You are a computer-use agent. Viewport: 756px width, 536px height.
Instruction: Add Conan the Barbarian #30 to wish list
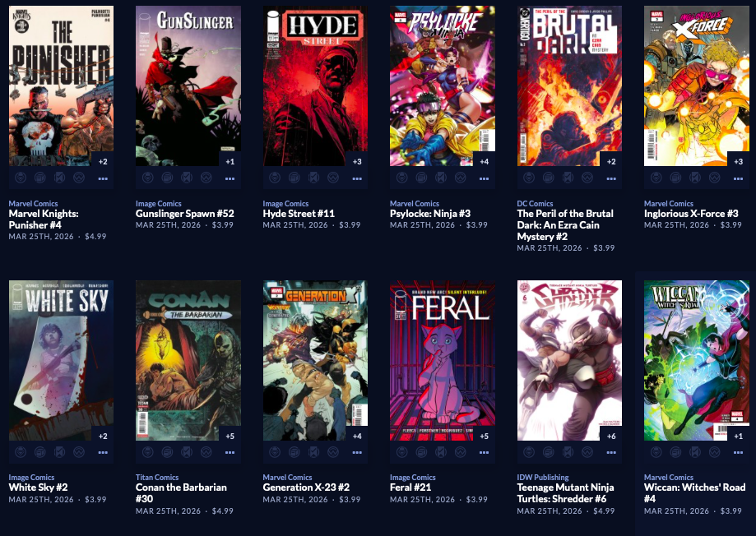(x=206, y=452)
